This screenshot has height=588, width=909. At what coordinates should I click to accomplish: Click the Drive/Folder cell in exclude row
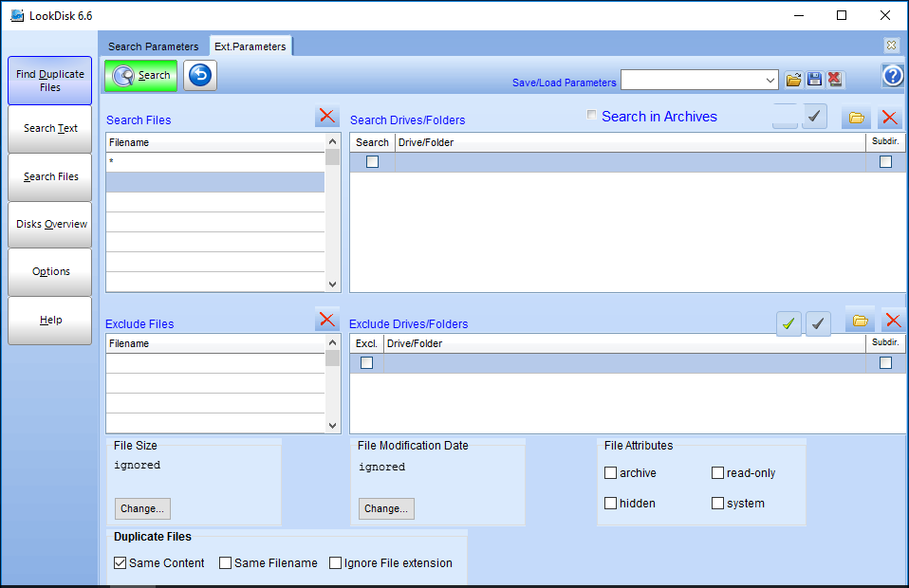coord(624,362)
